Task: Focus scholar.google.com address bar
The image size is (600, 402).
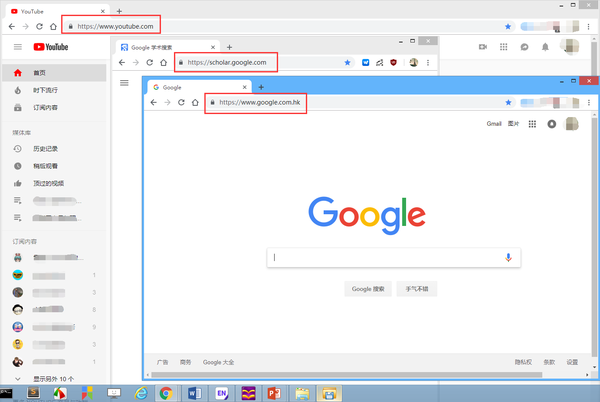Action: 264,62
